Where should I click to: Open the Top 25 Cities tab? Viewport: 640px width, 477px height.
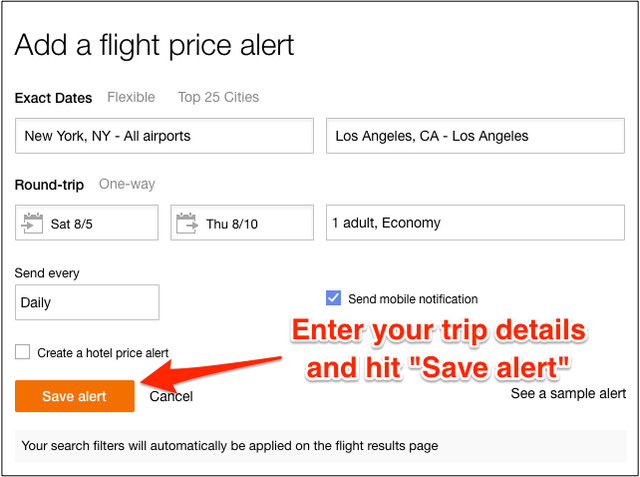pyautogui.click(x=218, y=97)
